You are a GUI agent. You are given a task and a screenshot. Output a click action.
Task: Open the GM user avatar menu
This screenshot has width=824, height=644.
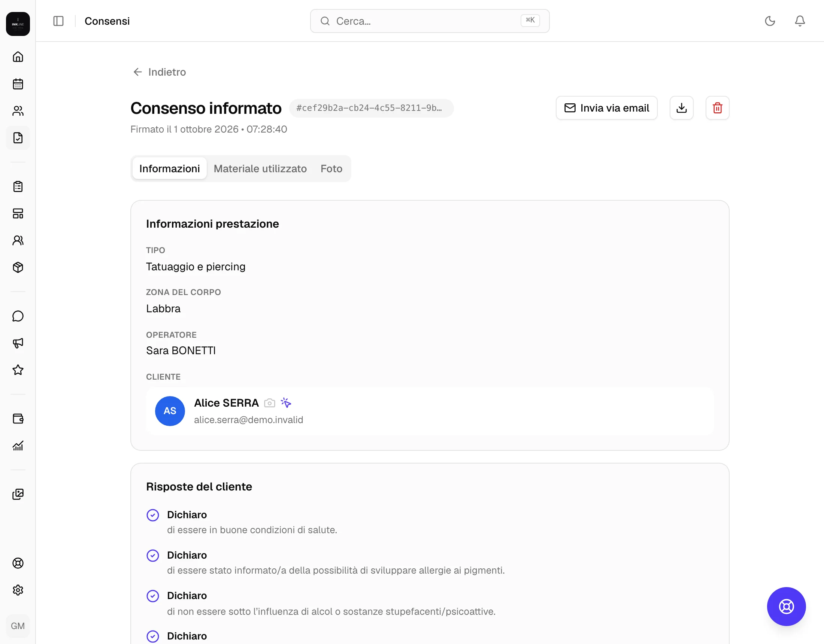click(18, 626)
